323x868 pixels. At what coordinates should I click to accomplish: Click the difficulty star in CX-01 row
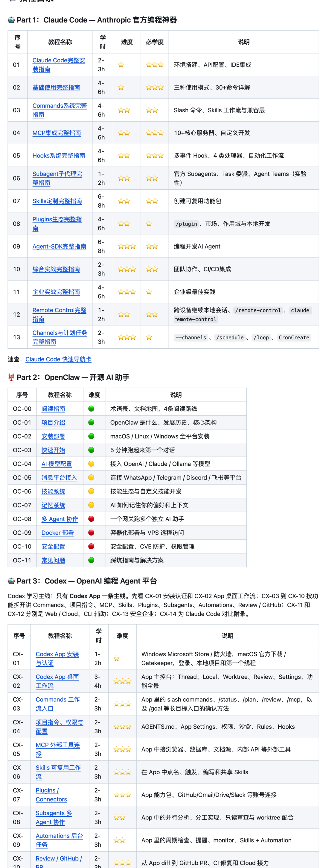point(116,658)
